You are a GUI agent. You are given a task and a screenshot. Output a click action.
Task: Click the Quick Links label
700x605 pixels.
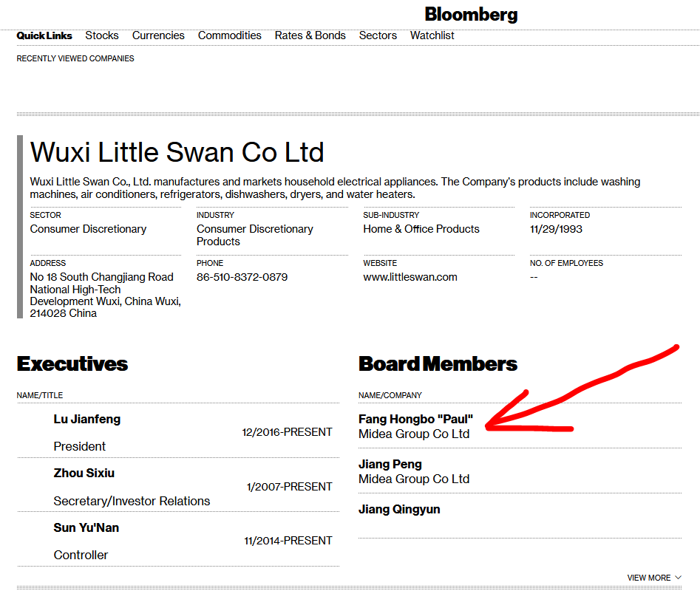44,35
